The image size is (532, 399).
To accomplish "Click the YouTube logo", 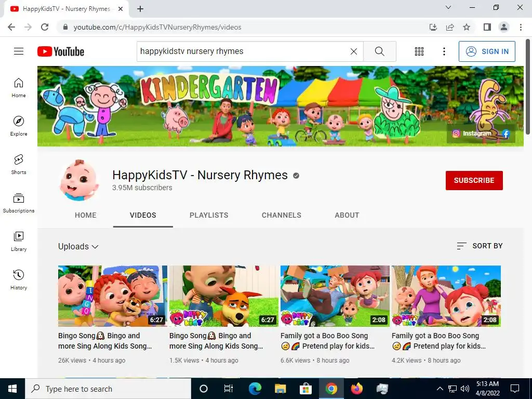I will point(61,51).
